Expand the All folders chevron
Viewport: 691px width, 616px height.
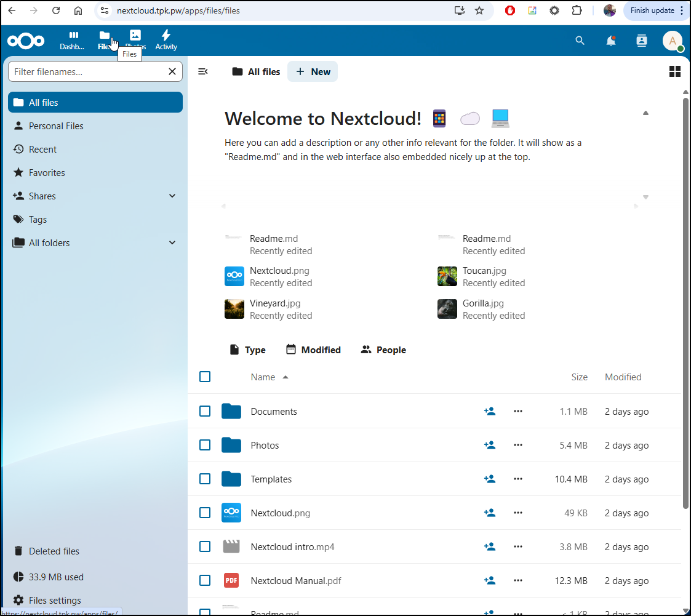coord(172,243)
